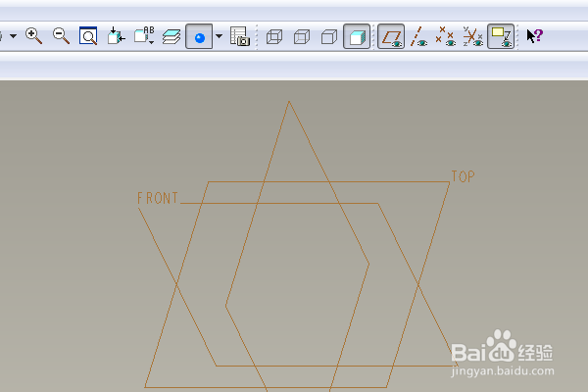This screenshot has width=588, height=392.
Task: Expand the dropdown arrow before Zoom In
Action: coord(13,36)
